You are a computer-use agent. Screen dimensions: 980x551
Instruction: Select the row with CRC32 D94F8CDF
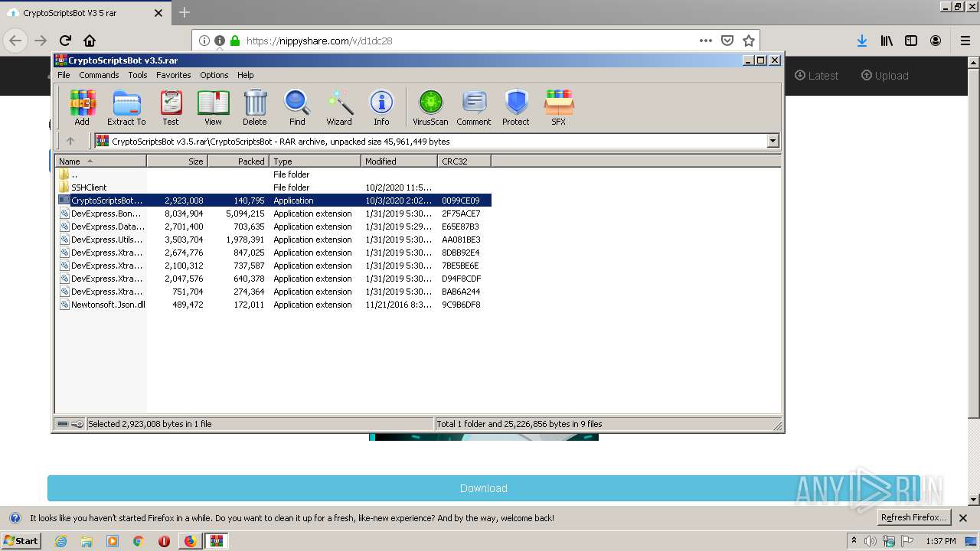coord(273,279)
